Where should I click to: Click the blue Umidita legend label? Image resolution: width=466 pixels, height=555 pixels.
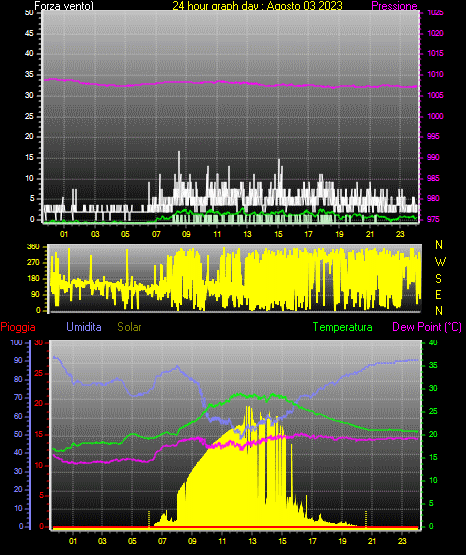click(x=84, y=327)
